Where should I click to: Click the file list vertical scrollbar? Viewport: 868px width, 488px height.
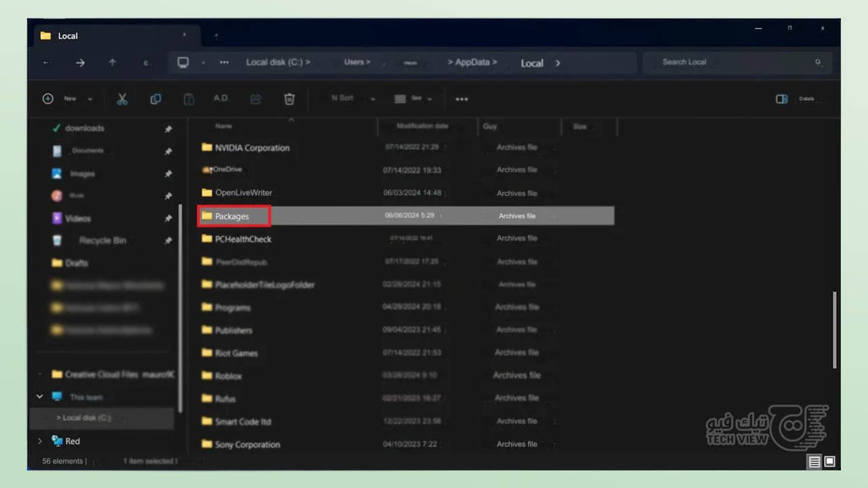[x=834, y=330]
